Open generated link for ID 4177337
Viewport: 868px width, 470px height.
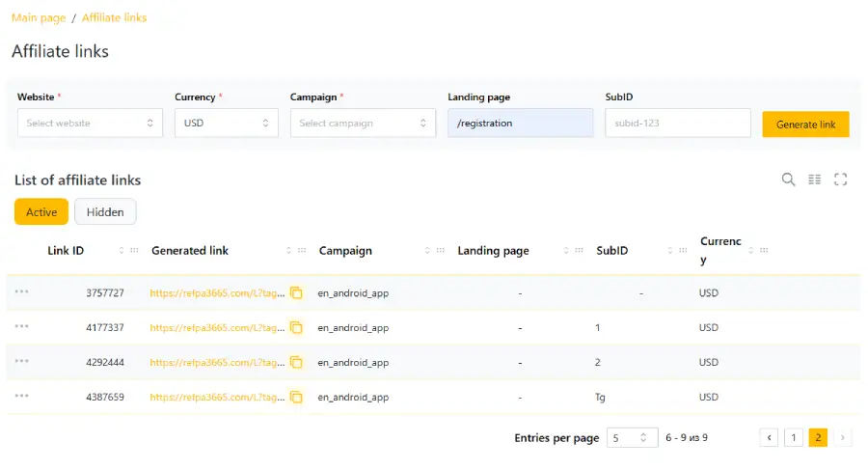point(218,328)
